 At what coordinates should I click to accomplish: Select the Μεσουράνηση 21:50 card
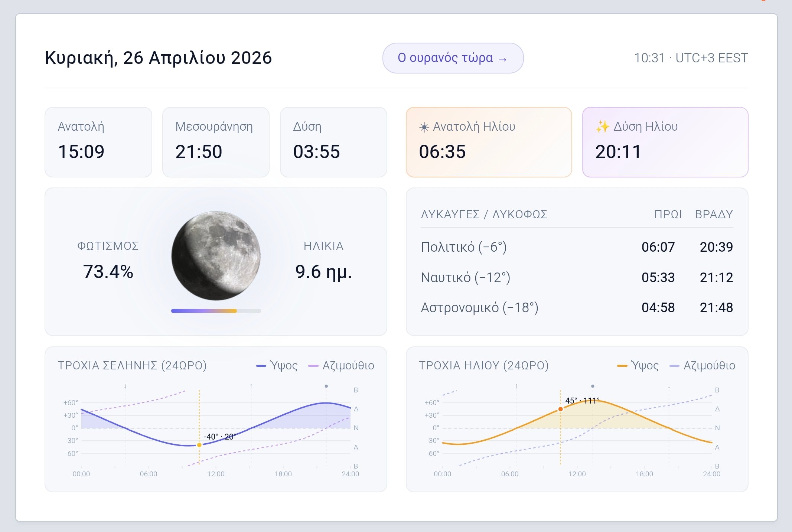216,142
